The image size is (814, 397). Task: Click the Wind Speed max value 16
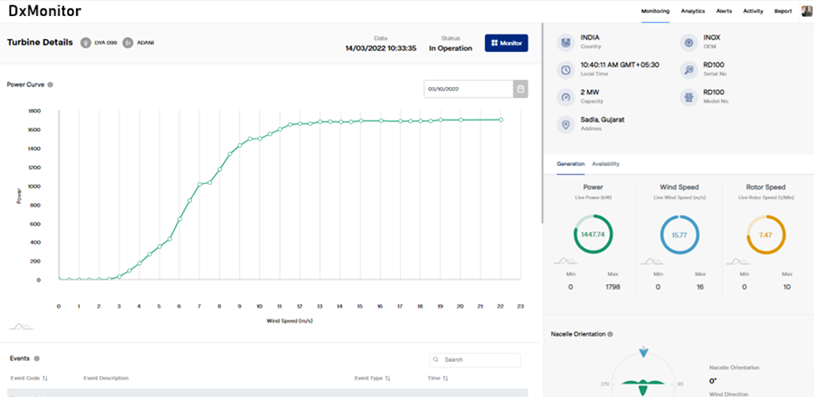[700, 287]
